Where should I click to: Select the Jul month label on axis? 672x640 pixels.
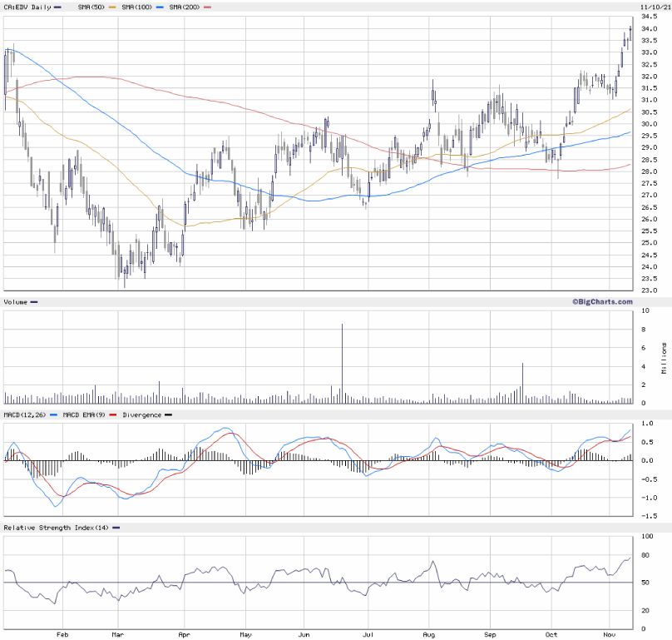coord(368,633)
